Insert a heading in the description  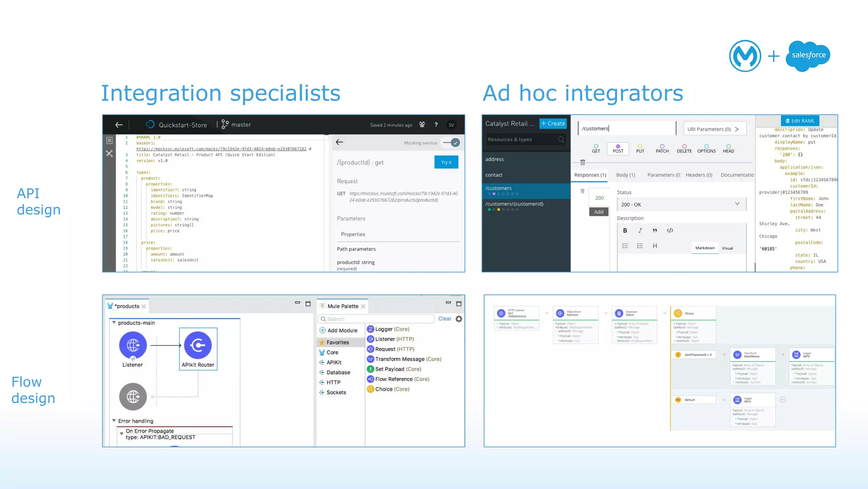point(655,246)
